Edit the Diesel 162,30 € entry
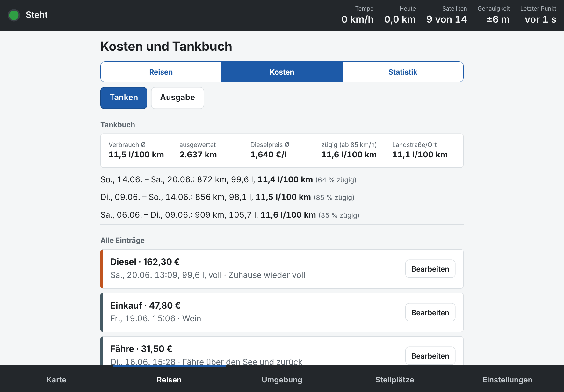The height and width of the screenshot is (392, 564). [430, 269]
